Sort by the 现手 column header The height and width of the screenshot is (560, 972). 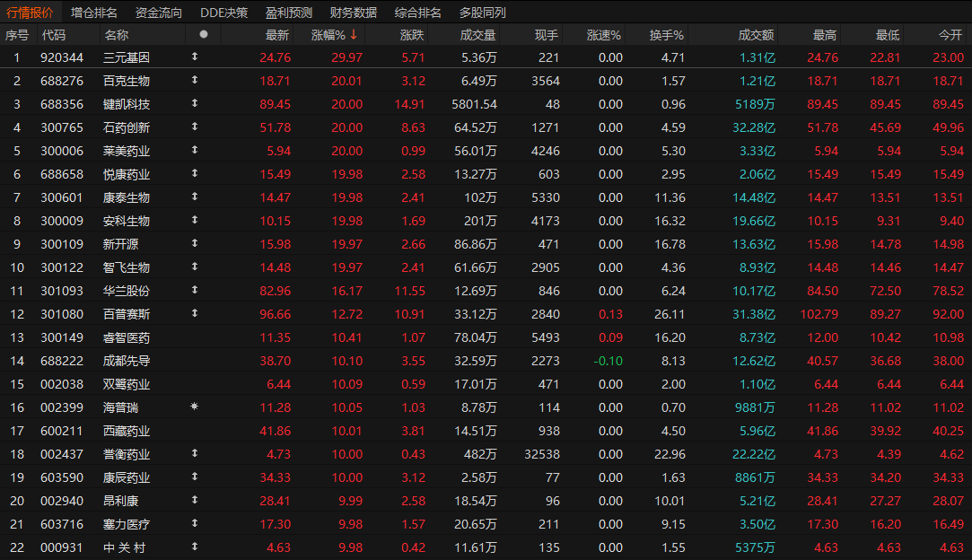pos(546,35)
